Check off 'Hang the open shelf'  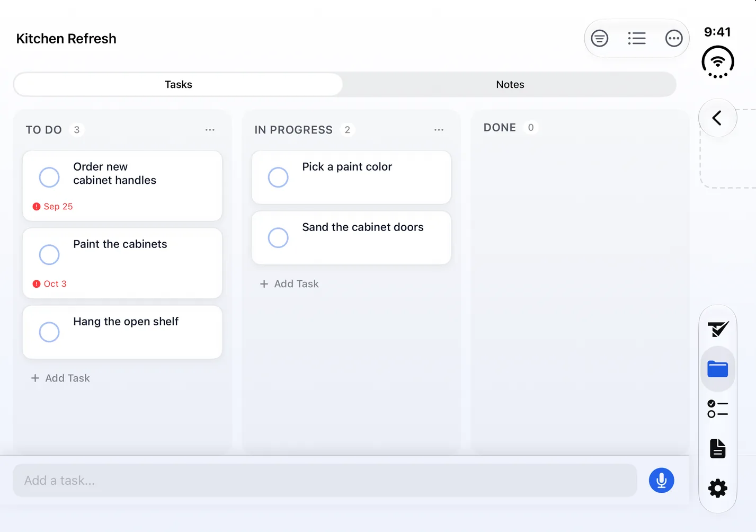49,332
